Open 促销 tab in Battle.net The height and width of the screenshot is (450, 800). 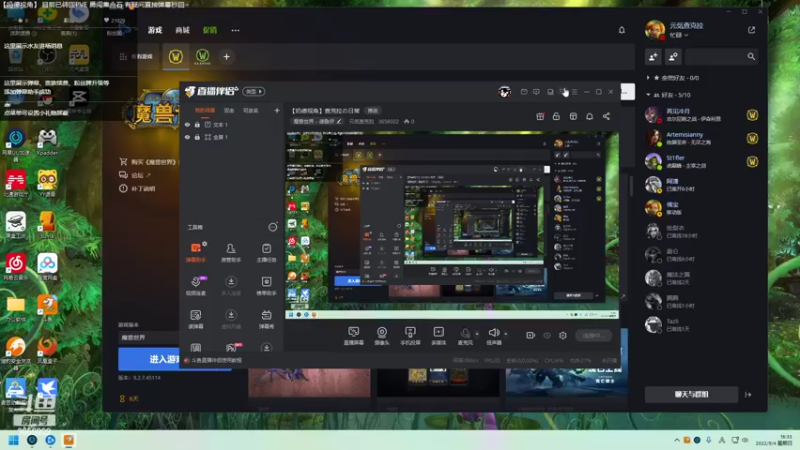210,30
